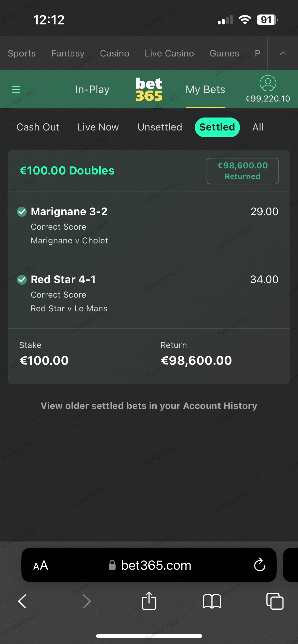This screenshot has height=644, width=298.
Task: Go to the Casino section
Action: (115, 53)
